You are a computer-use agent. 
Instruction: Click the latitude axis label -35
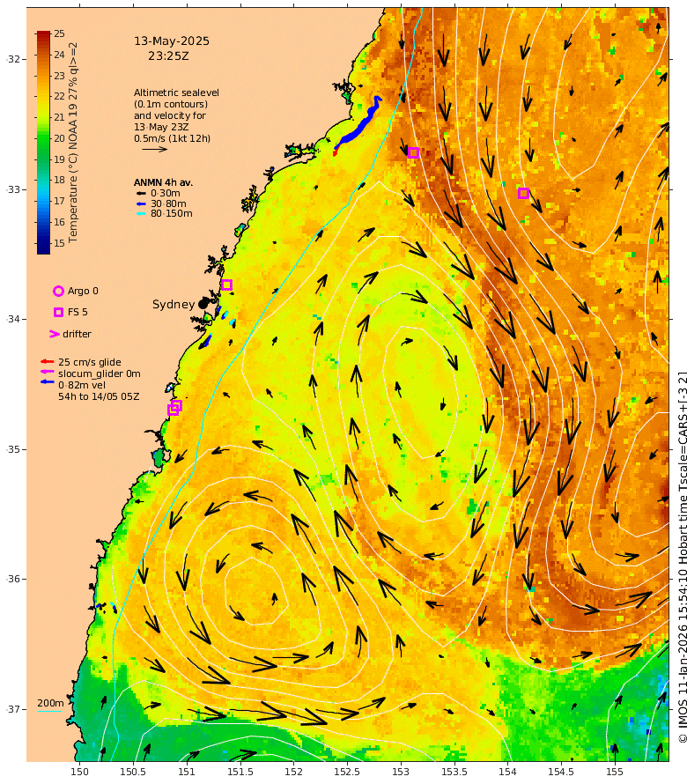click(x=14, y=449)
